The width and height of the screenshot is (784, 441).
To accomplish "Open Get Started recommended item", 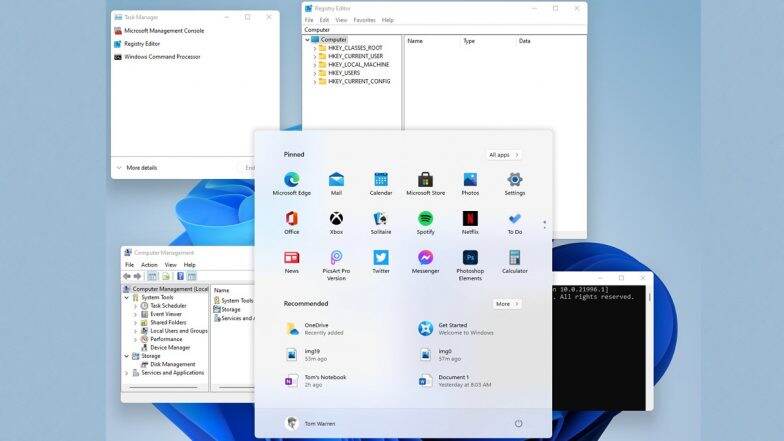I will pos(456,328).
